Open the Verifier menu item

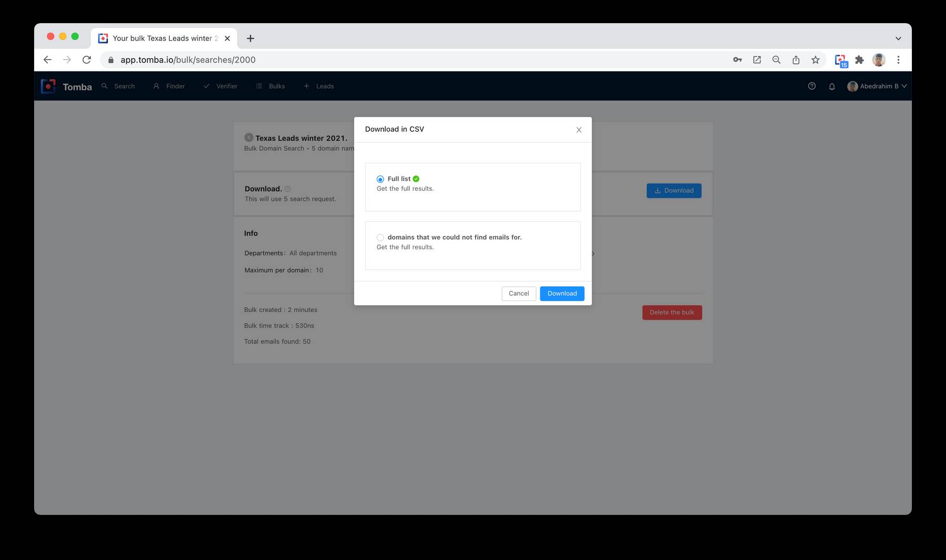coord(220,86)
